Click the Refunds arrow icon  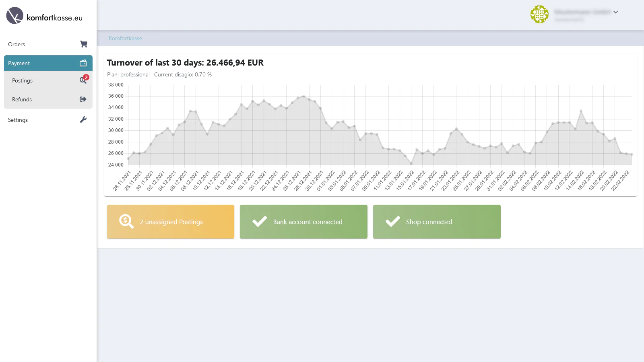[x=83, y=99]
